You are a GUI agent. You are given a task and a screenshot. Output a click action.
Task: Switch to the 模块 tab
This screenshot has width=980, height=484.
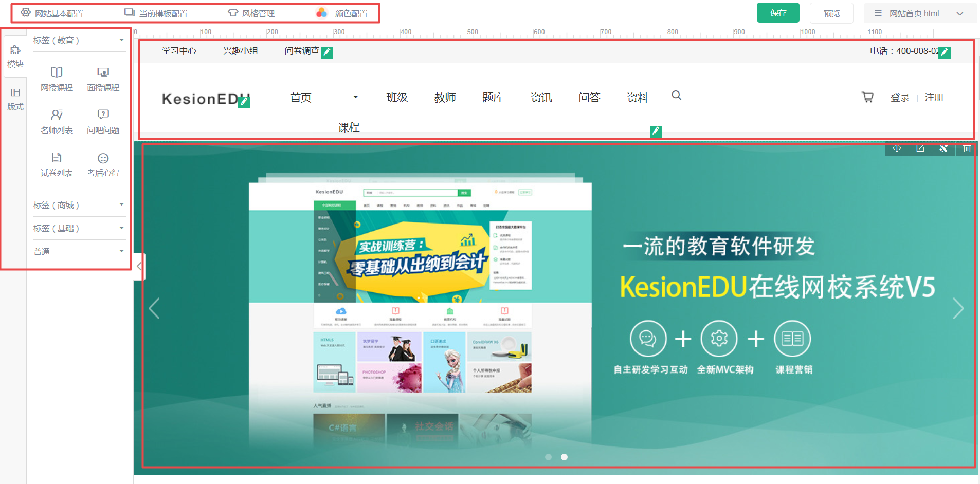[x=15, y=57]
